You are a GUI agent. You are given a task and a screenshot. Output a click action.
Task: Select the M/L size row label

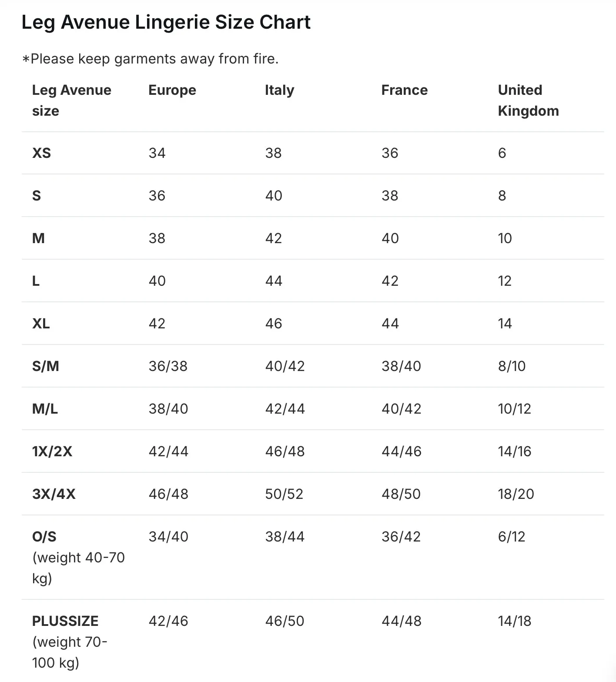[45, 409]
